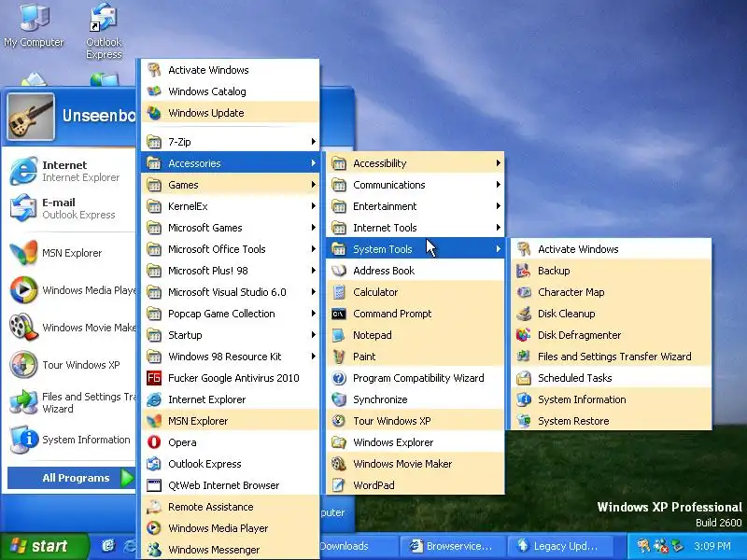Screen dimensions: 747x560
Task: Expand the Accessibility submenu
Action: (x=415, y=162)
